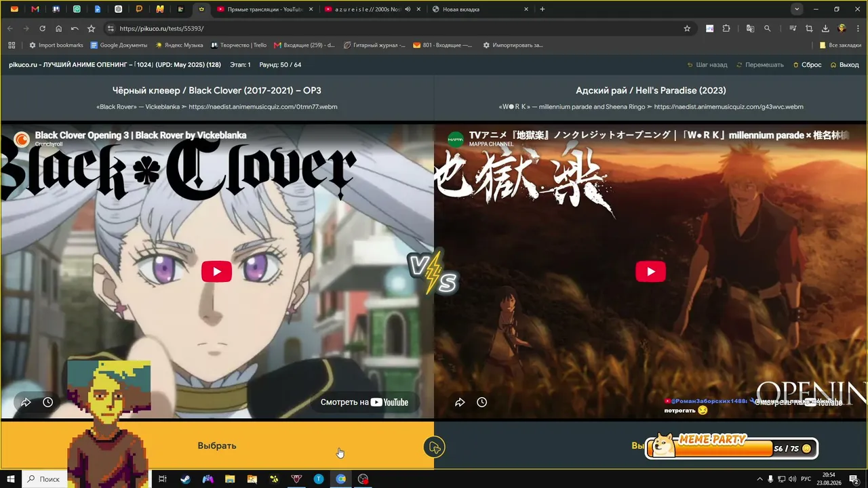Go one step back with "Шаг назад"

click(707, 65)
